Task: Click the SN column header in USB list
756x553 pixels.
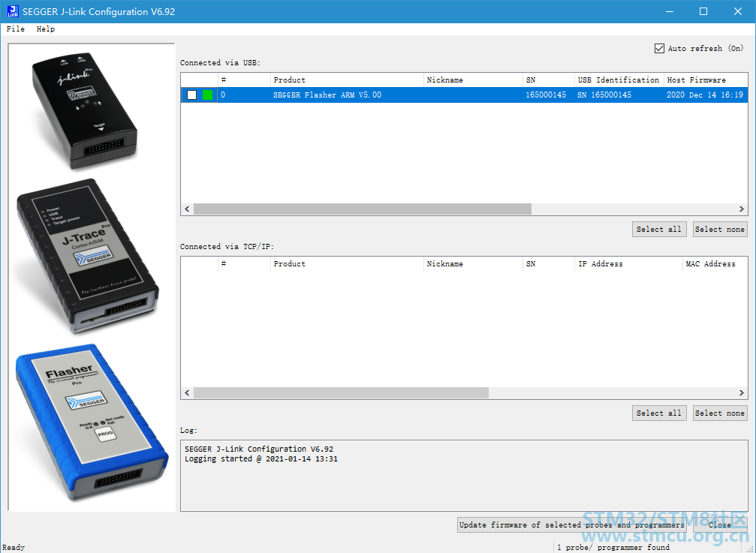Action: (x=549, y=80)
